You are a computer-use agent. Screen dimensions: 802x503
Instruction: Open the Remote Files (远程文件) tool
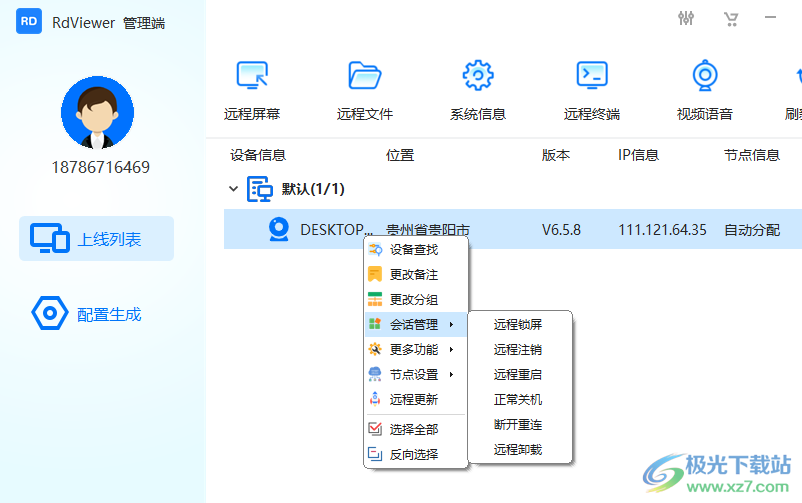pos(365,91)
